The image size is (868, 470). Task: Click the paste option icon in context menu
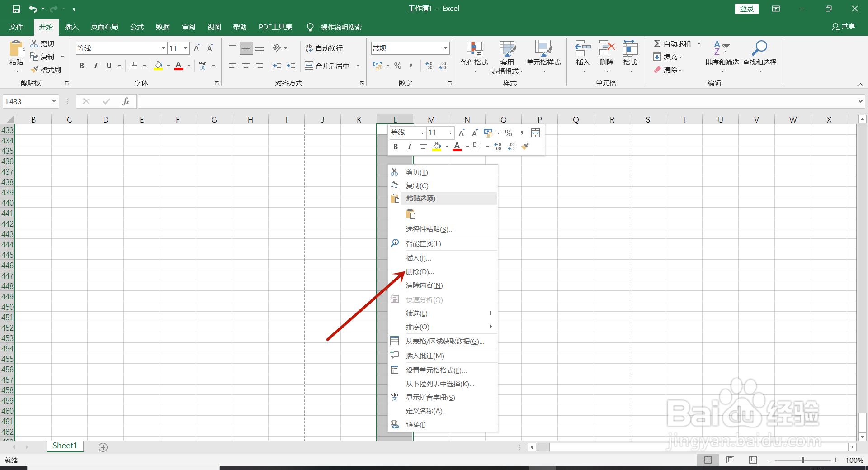tap(410, 214)
